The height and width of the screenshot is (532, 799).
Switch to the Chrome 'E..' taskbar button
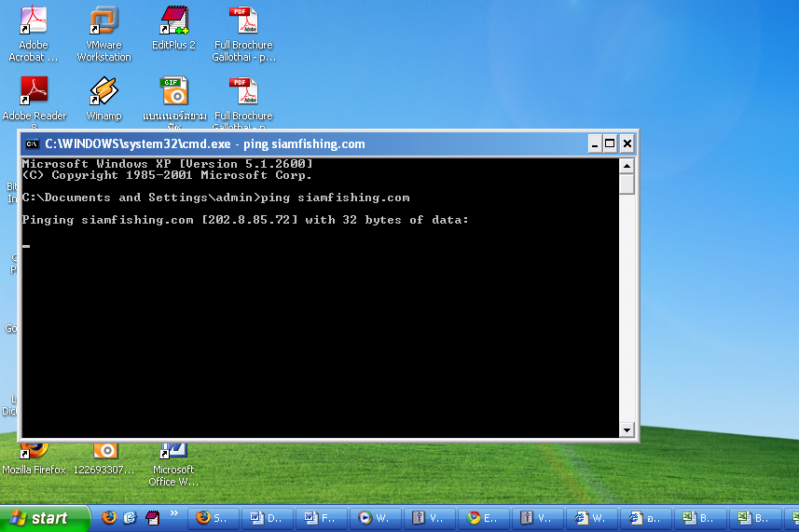pyautogui.click(x=483, y=518)
